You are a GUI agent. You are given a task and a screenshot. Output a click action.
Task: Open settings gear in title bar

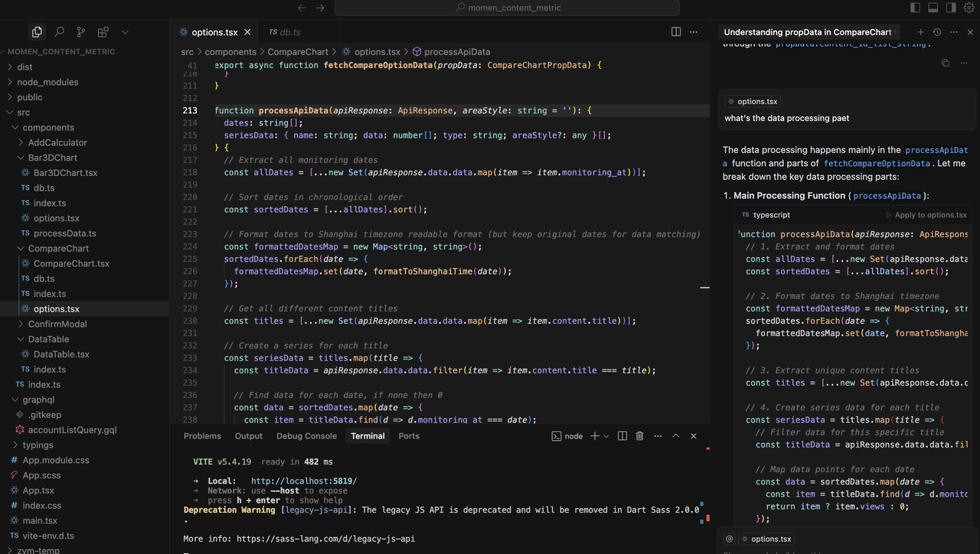click(x=969, y=8)
